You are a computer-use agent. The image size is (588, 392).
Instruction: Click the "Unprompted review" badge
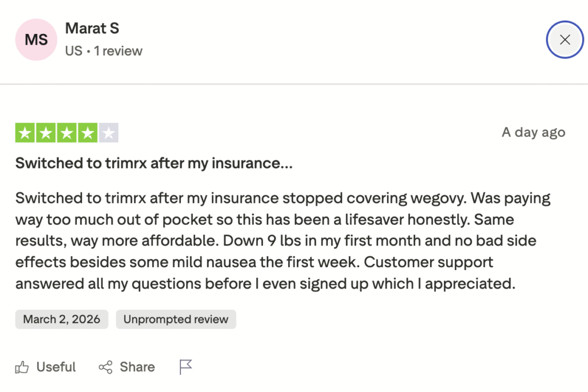coord(176,320)
